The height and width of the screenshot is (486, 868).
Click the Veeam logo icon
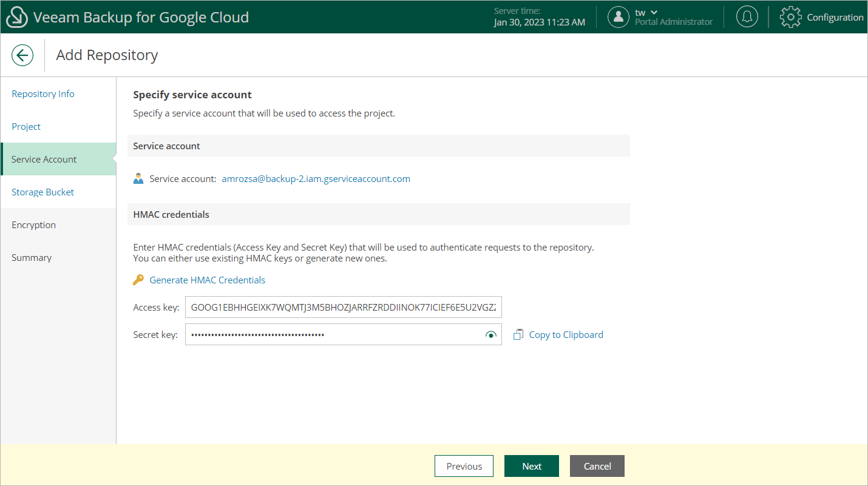tap(16, 18)
